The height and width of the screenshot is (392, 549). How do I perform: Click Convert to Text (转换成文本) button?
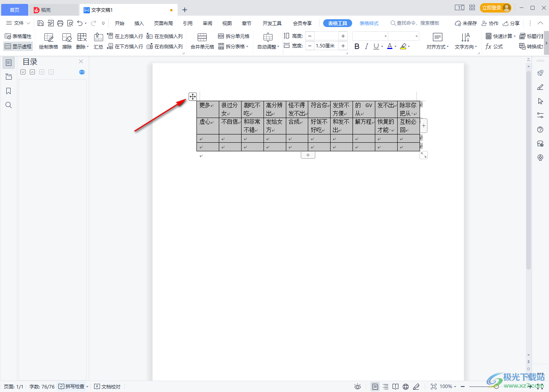[x=531, y=46]
